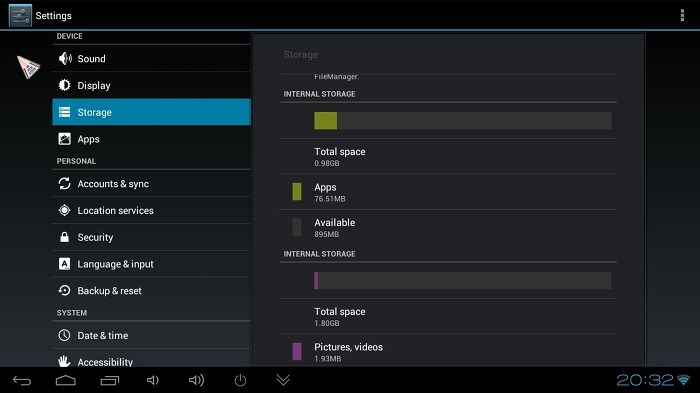Click the olive Apps color swatch
This screenshot has height=393, width=700.
click(297, 192)
